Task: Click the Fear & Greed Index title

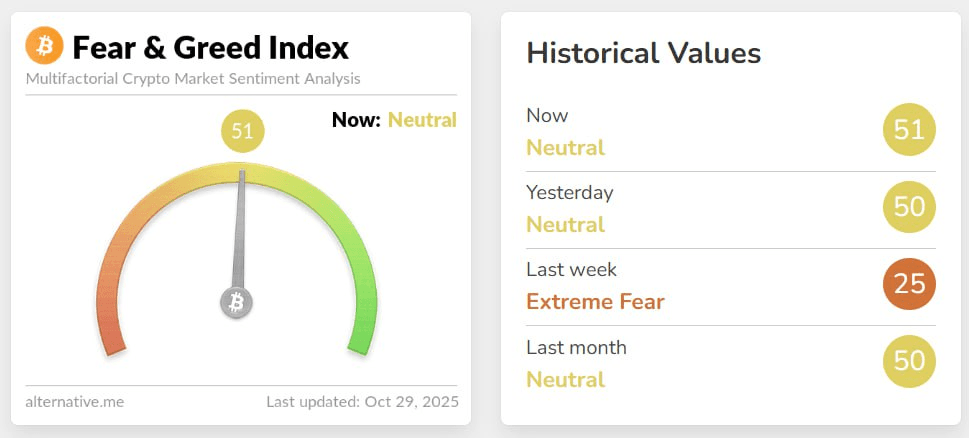Action: (x=210, y=47)
